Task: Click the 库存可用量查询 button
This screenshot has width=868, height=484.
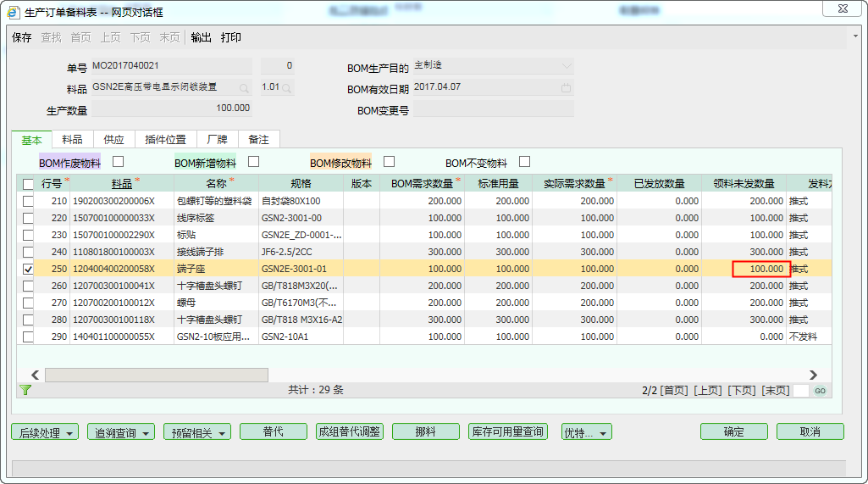Action: (x=507, y=431)
